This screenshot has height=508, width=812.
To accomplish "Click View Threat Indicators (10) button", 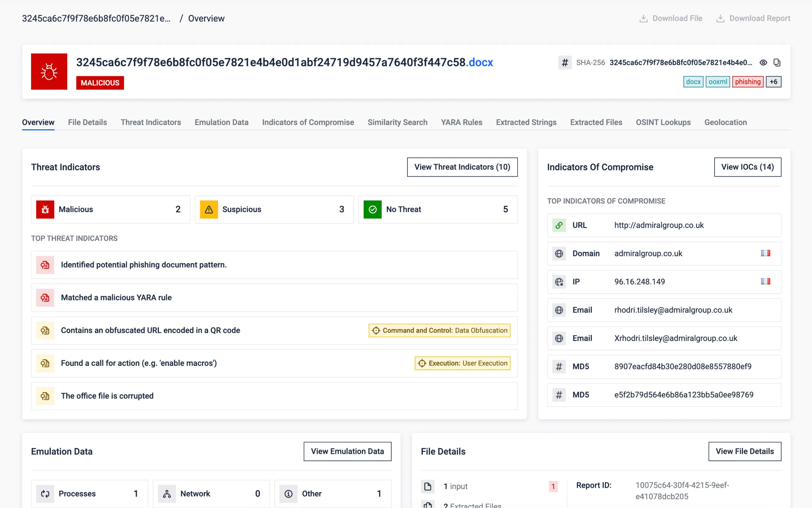I will 462,167.
